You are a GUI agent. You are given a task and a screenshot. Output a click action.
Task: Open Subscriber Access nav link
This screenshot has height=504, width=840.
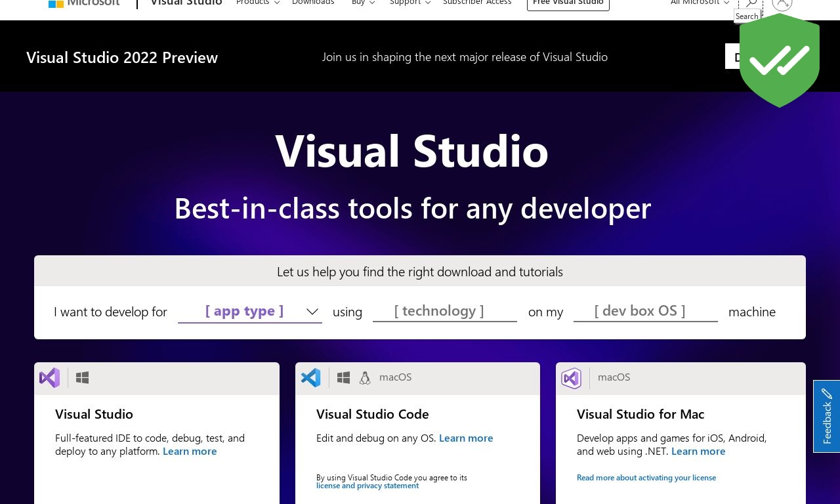[x=477, y=3]
